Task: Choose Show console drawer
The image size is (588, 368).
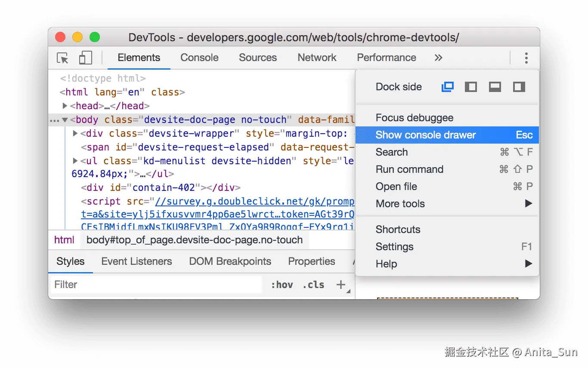Action: [x=447, y=135]
